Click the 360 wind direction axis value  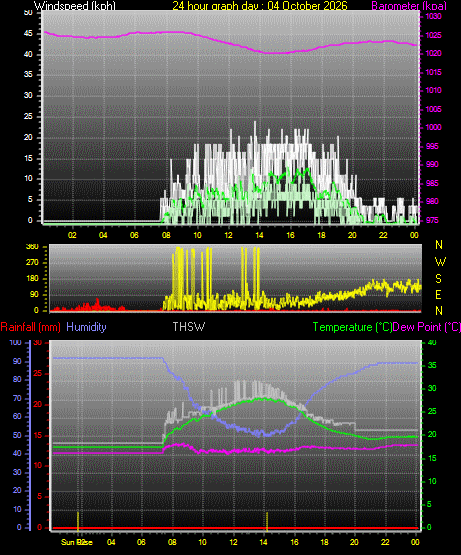(x=32, y=247)
